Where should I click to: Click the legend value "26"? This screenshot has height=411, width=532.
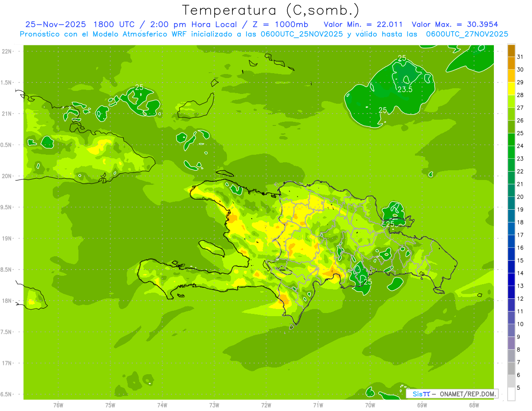[x=520, y=121]
